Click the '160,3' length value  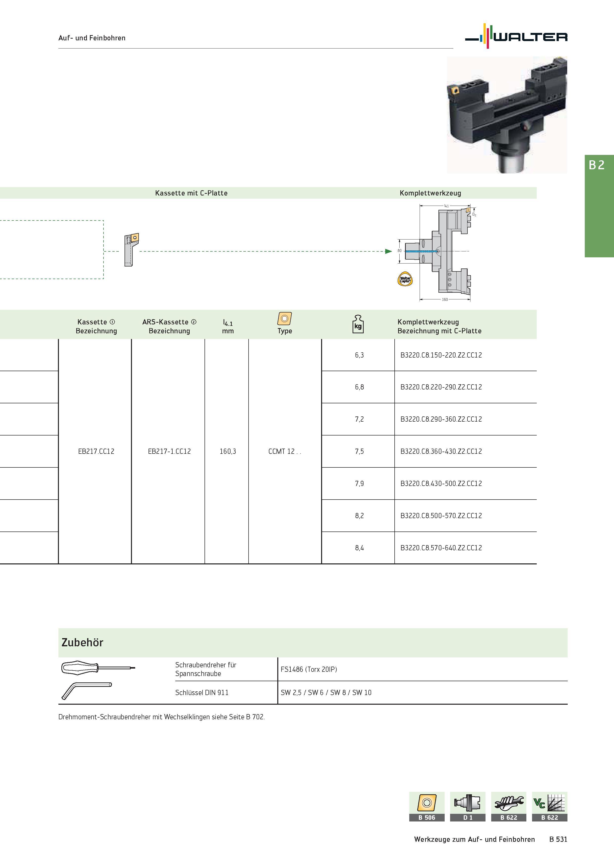(228, 451)
